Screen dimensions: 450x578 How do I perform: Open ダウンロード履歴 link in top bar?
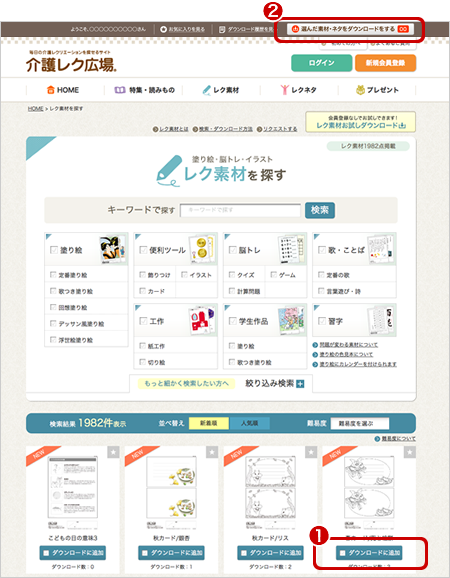[x=246, y=29]
